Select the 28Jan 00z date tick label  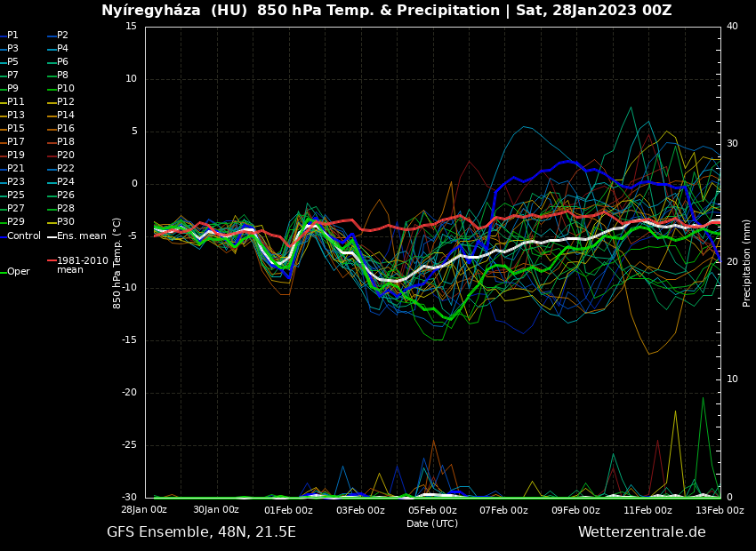point(144,510)
